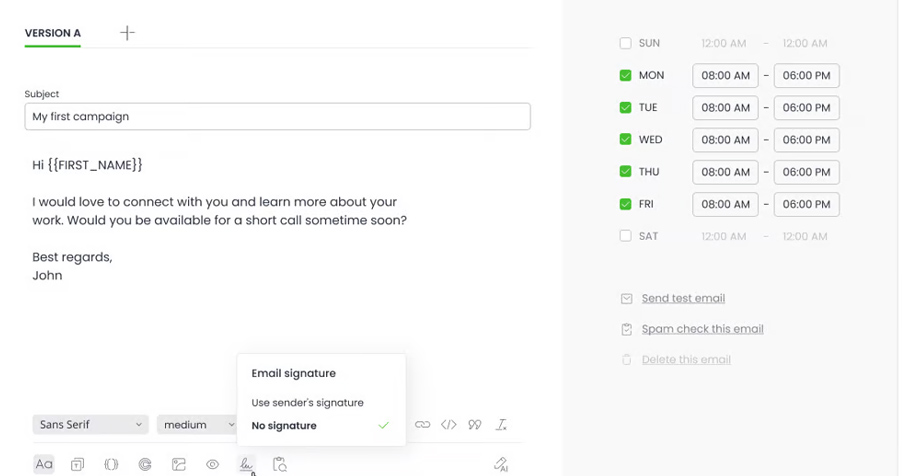Click the Spam check this email link
Viewport: 902px width, 476px height.
click(702, 329)
